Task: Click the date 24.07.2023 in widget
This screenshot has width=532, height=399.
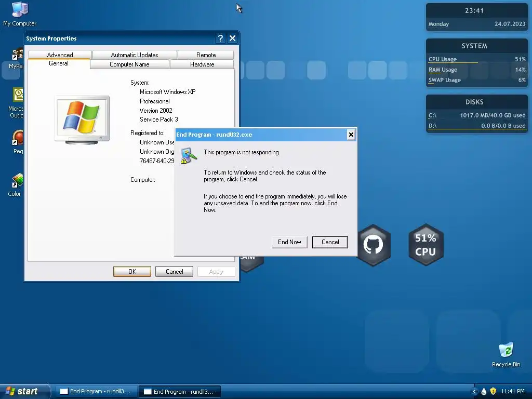Action: pyautogui.click(x=510, y=24)
